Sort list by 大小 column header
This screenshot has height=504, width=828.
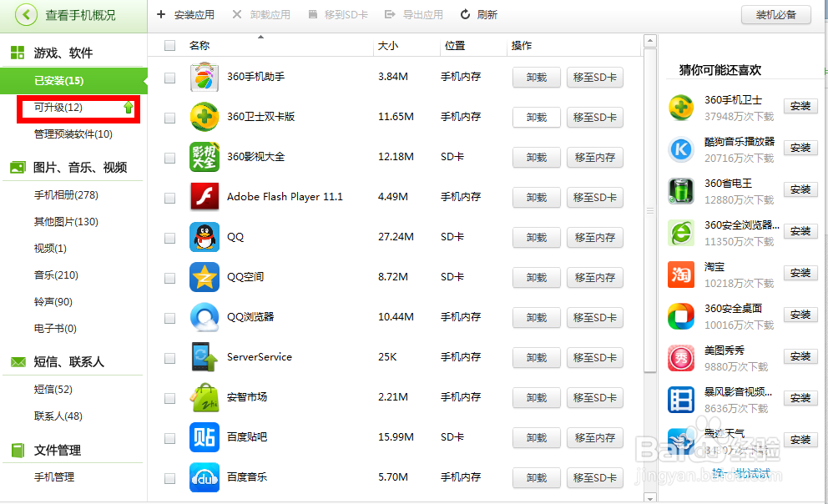[x=388, y=45]
